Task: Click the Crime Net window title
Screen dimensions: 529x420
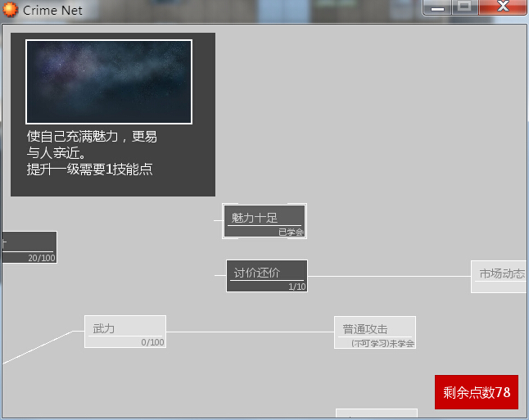Action: tap(52, 11)
